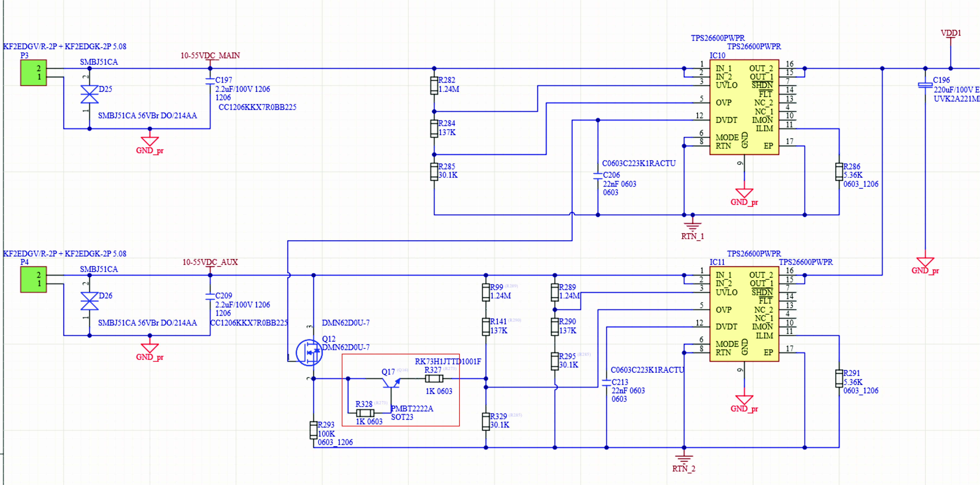
Task: Select the Q12 MOSFET symbol
Action: [x=309, y=353]
